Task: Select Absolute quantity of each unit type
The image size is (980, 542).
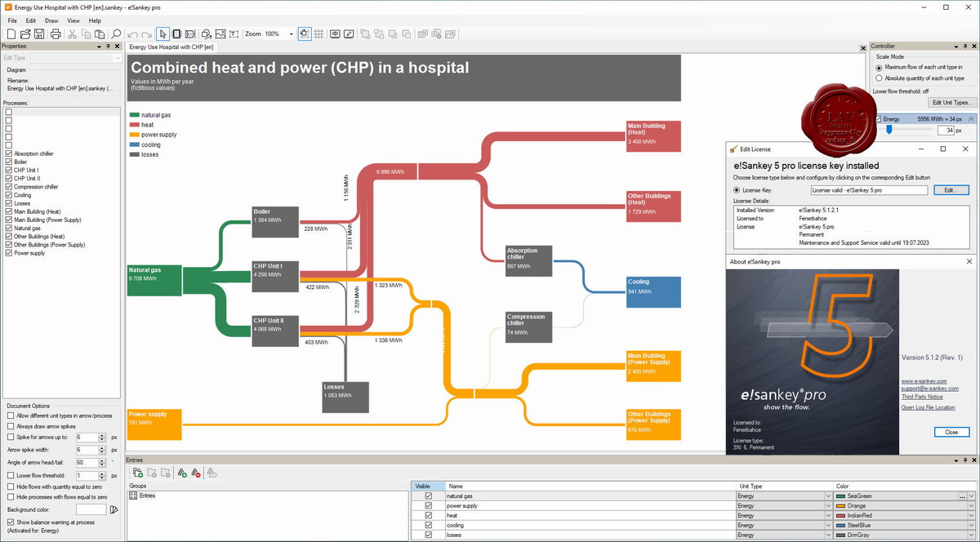Action: (x=879, y=78)
